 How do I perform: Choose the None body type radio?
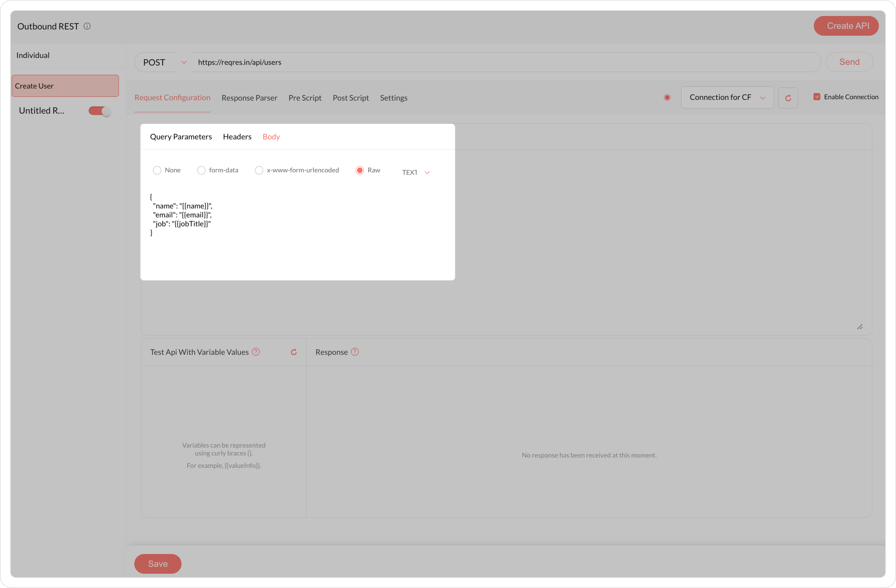point(157,170)
